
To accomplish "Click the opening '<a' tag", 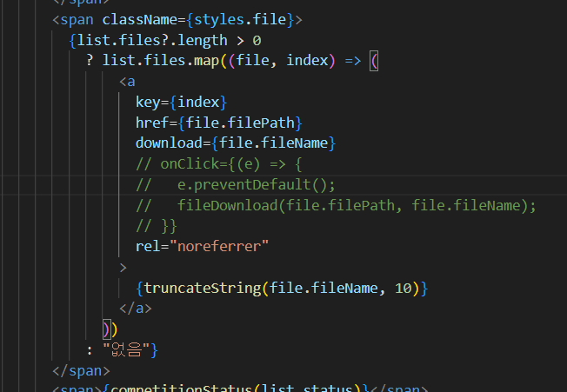I will (127, 82).
